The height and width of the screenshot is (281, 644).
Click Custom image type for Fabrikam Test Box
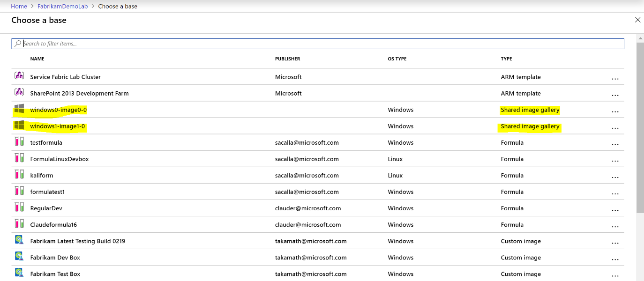[x=521, y=274]
